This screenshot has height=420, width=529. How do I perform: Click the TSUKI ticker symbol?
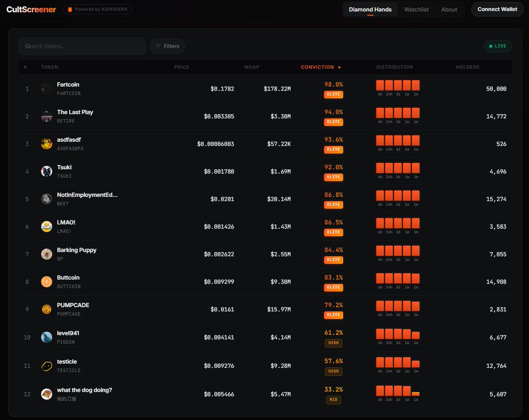pyautogui.click(x=64, y=176)
